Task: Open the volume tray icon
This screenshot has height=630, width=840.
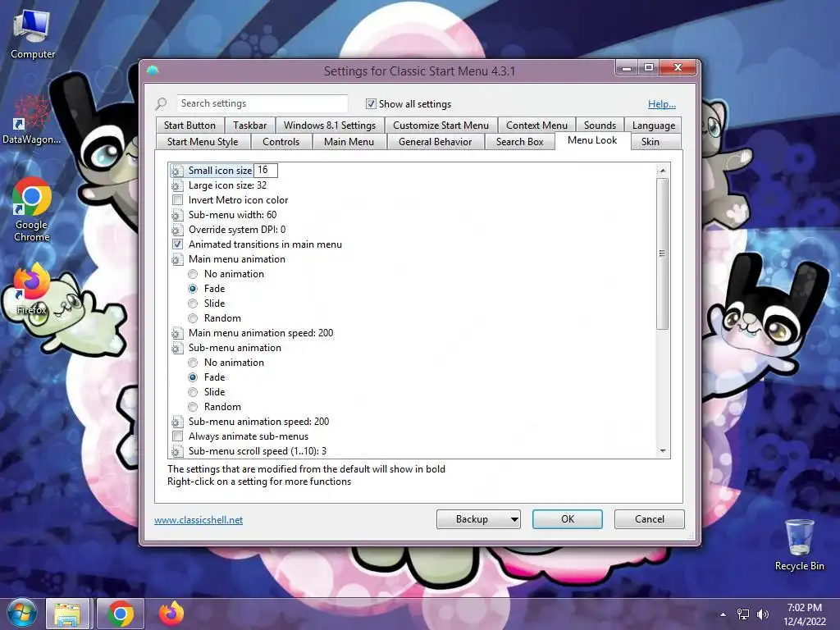Action: click(762, 614)
